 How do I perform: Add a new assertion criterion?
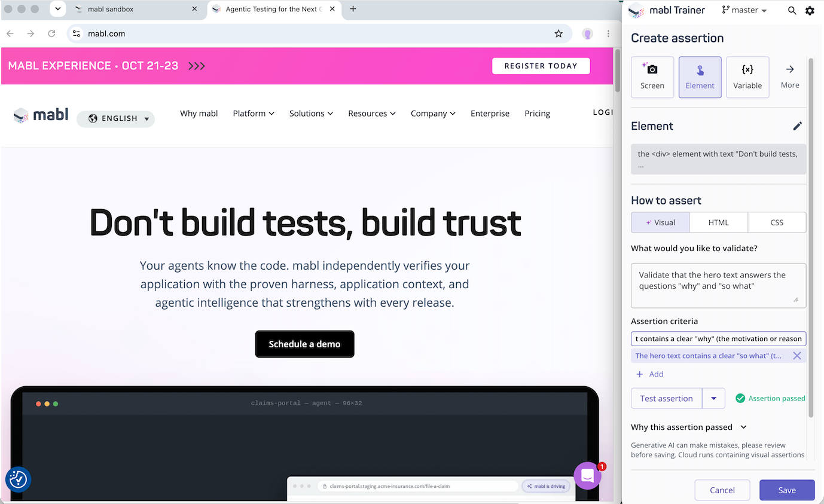click(649, 374)
